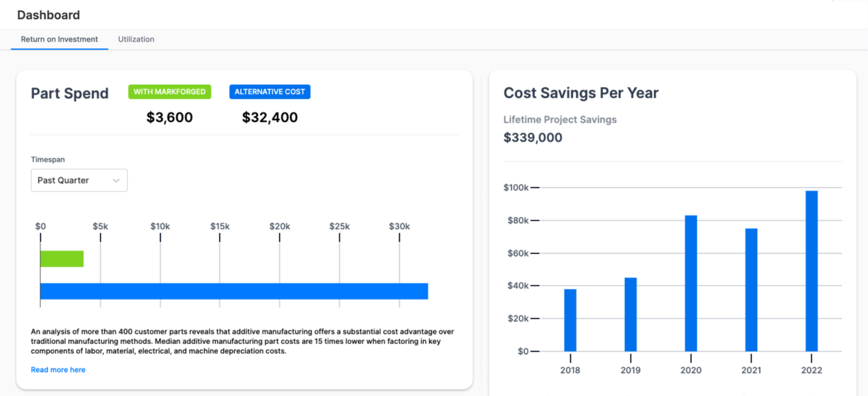Viewport: 868px width, 396px height.
Task: Click the $32,400 alternative cost value
Action: coord(269,117)
